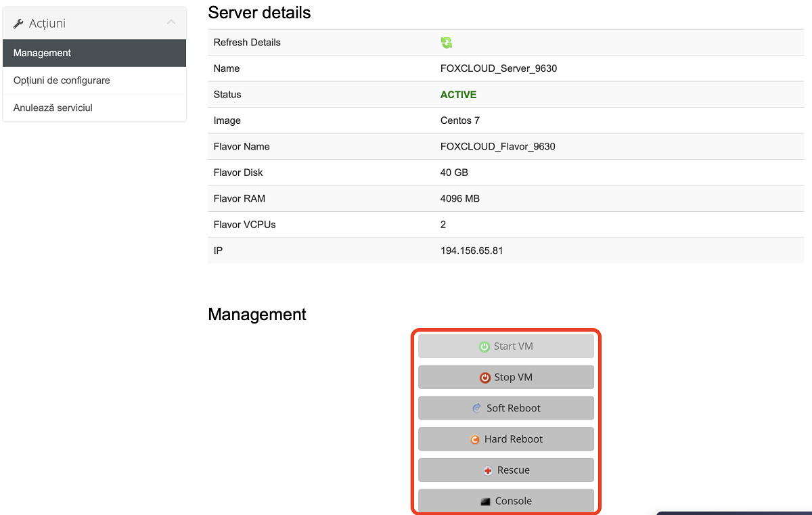Click the Server details heading
812x515 pixels.
coord(259,12)
